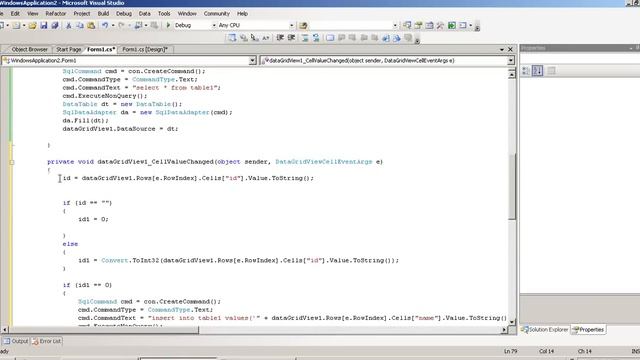Open the Debug configuration dropdown
Viewport: 640px width, 360px height.
pyautogui.click(x=214, y=25)
